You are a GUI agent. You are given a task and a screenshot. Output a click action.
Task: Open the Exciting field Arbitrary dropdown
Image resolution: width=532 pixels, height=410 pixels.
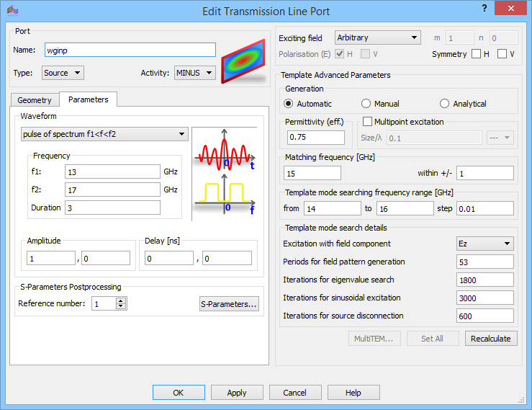(378, 37)
